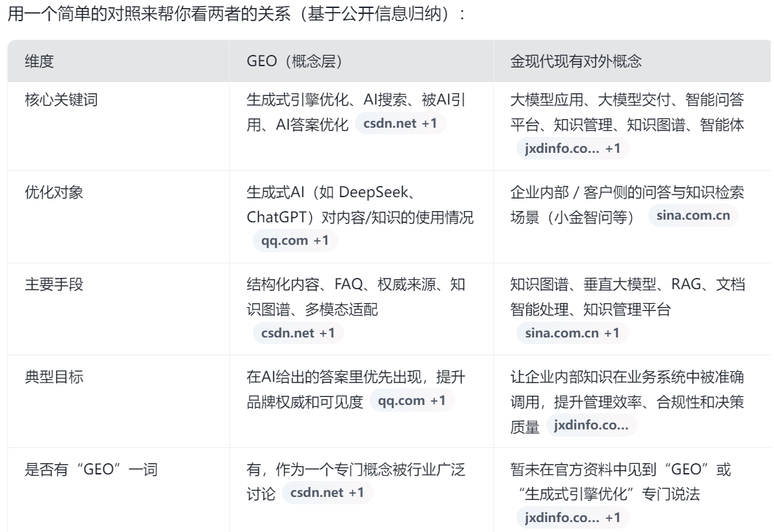774x532 pixels.
Task: Select the GEO（概念层）column header
Action: pyautogui.click(x=294, y=61)
